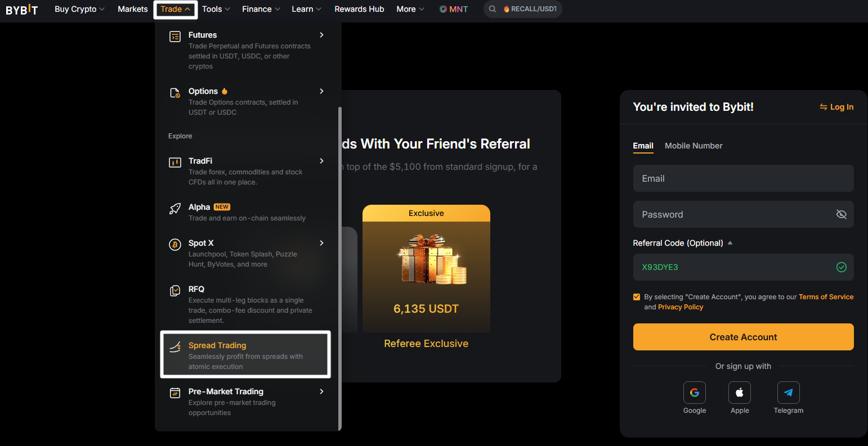Collapse the Trade dropdown menu
Screen dimensions: 868x446
(176, 9)
